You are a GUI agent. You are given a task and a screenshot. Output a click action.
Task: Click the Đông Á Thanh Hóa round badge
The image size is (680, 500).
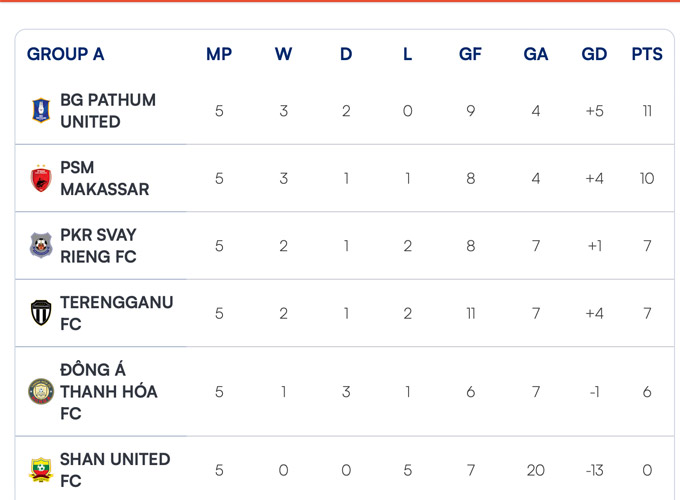(x=41, y=392)
